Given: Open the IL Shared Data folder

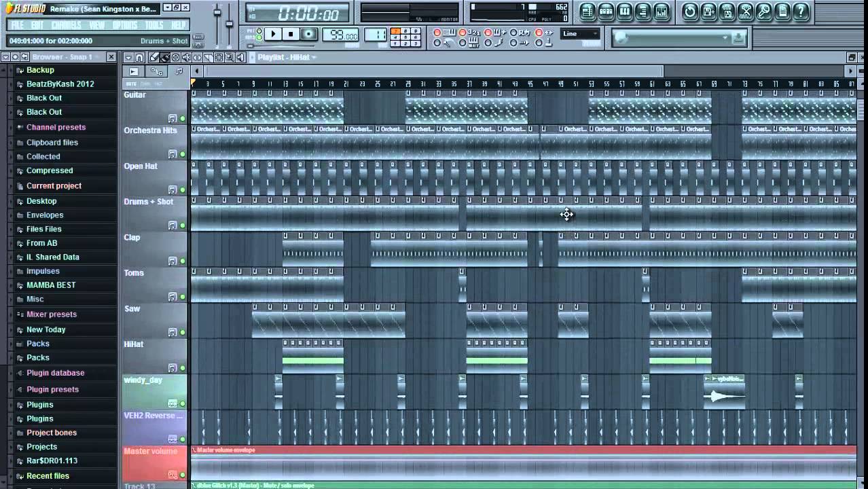Looking at the screenshot, I should tap(52, 257).
